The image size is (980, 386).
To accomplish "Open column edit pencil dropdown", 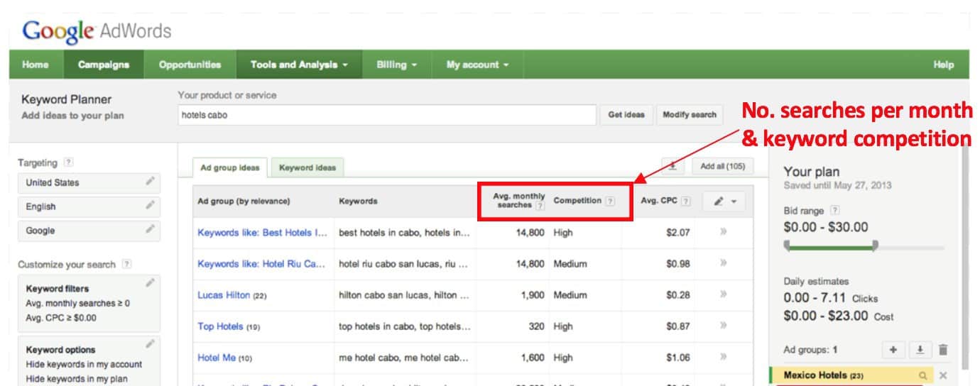I will point(724,201).
